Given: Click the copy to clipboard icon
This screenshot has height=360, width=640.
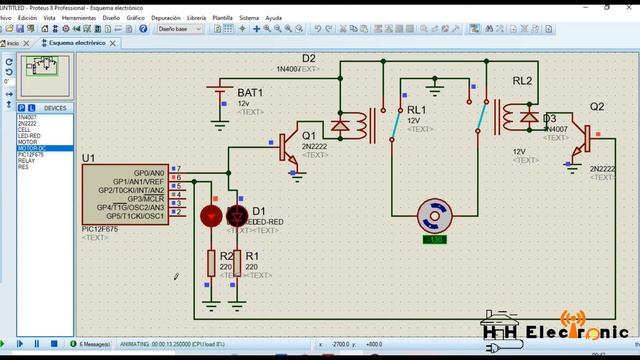Looking at the screenshot, I should (353, 29).
